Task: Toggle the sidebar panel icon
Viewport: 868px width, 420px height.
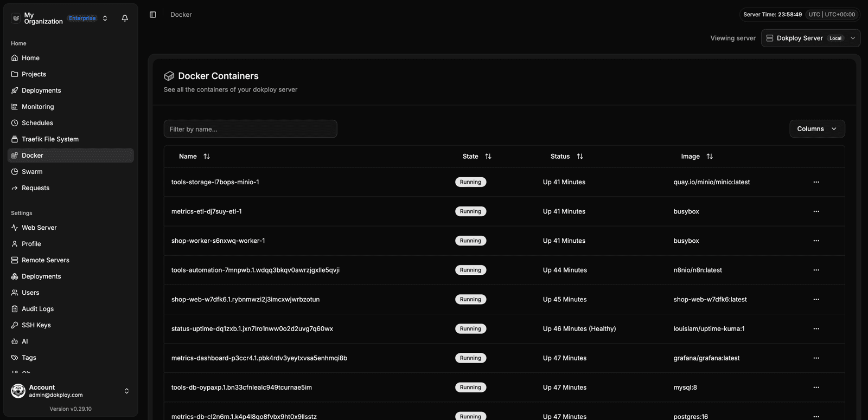Action: (x=153, y=15)
